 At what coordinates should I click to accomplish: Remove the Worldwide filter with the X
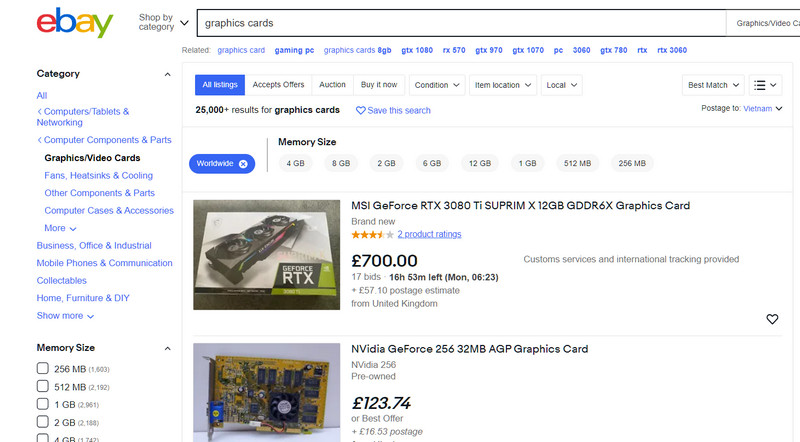click(x=243, y=164)
